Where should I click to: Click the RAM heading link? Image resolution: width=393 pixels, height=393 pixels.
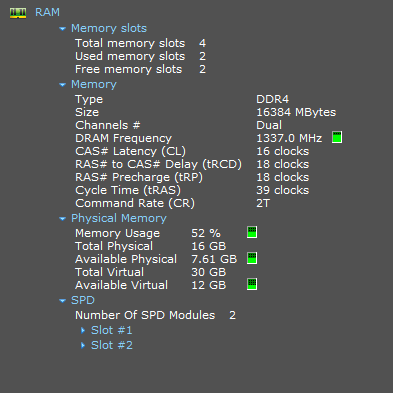(x=47, y=12)
